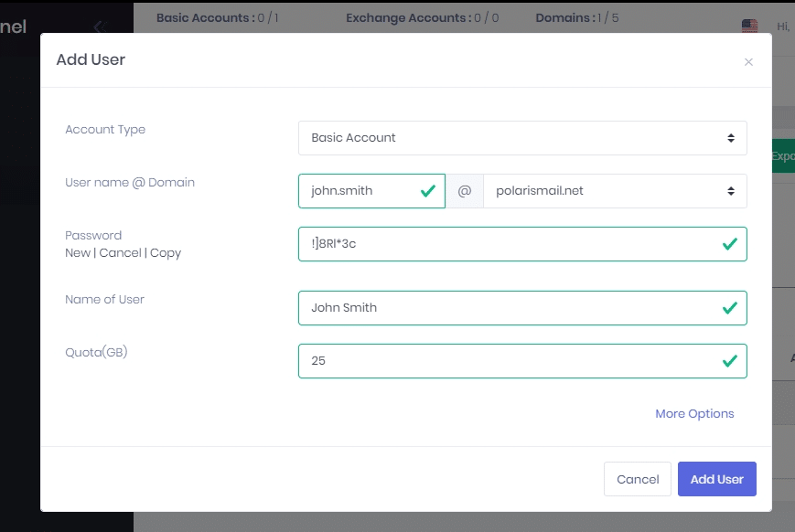Click the checkmark icon in Quota field
The image size is (795, 532).
pos(729,361)
